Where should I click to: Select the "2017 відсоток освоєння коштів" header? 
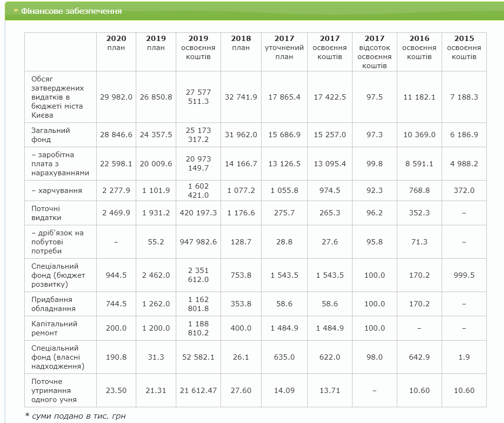tap(374, 52)
